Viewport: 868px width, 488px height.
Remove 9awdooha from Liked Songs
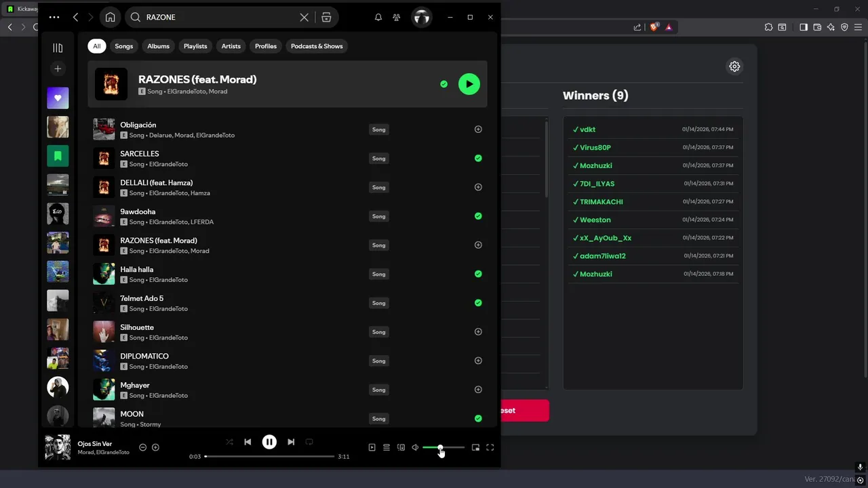point(478,216)
